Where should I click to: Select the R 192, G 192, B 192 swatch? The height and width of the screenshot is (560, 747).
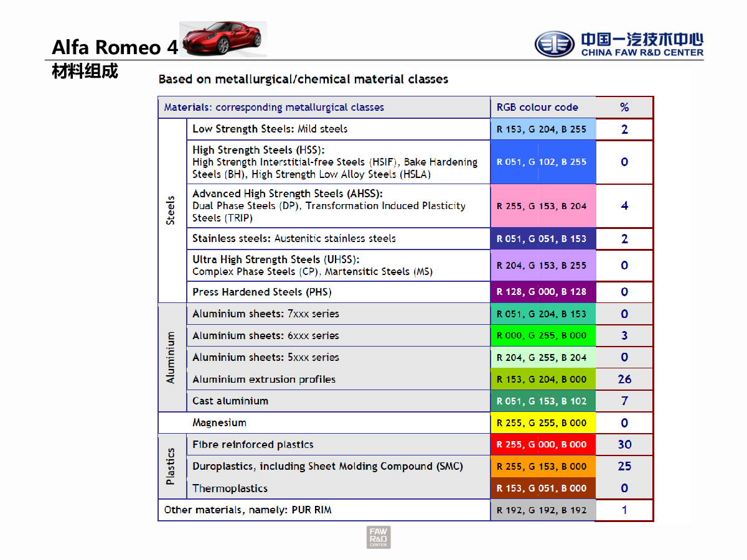point(543,510)
